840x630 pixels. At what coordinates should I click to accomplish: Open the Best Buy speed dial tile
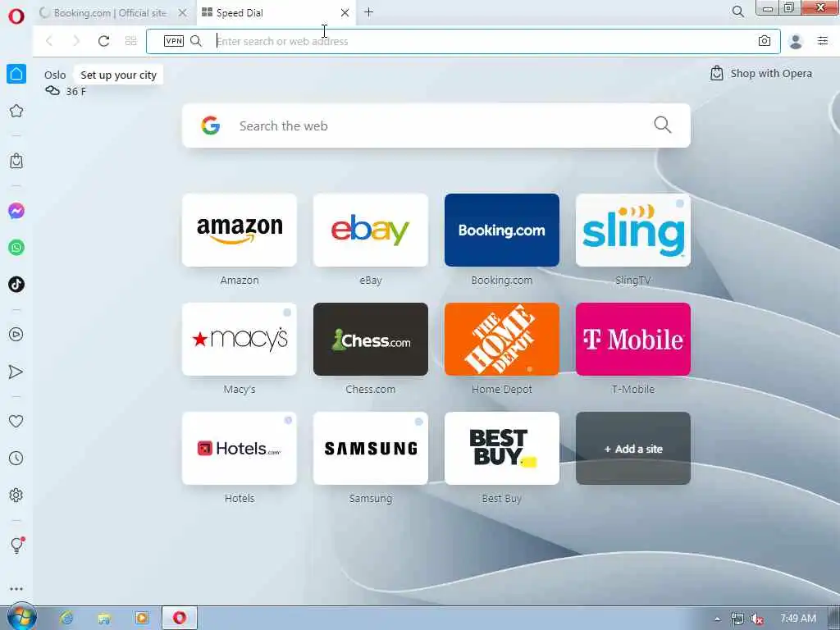[x=502, y=449]
